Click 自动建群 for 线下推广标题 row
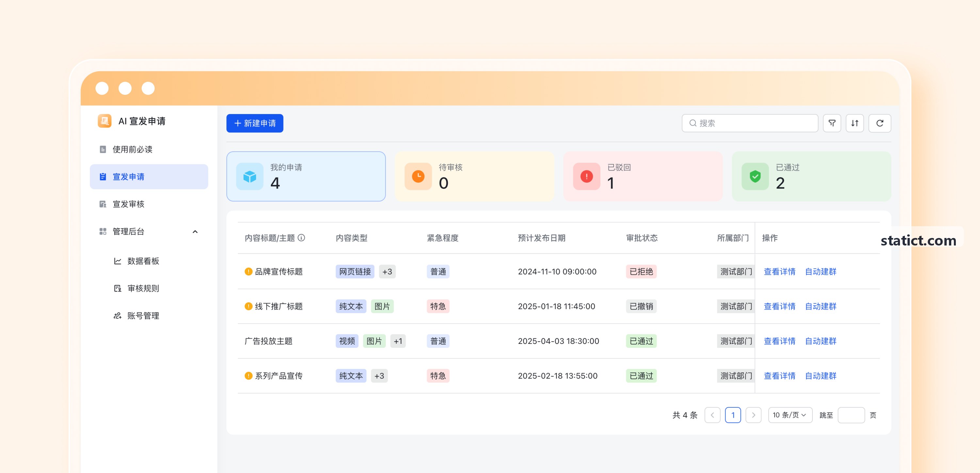 pyautogui.click(x=821, y=306)
